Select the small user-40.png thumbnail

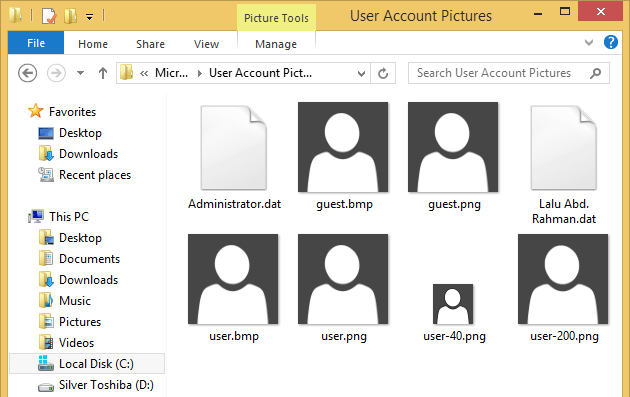click(x=453, y=304)
